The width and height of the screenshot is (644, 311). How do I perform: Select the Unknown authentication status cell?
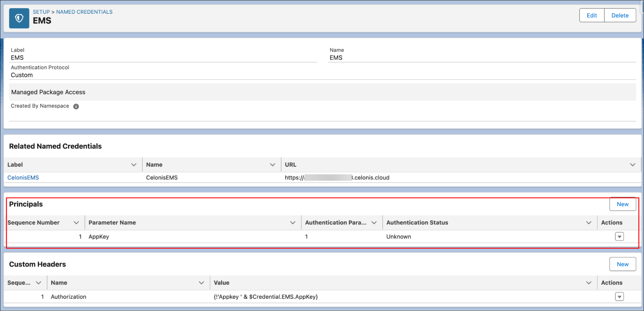point(398,237)
